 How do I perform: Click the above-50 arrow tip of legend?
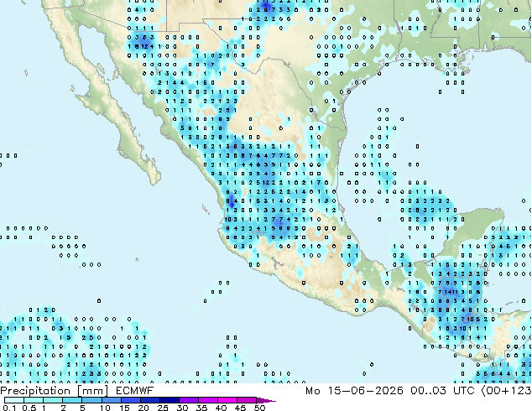point(267,400)
